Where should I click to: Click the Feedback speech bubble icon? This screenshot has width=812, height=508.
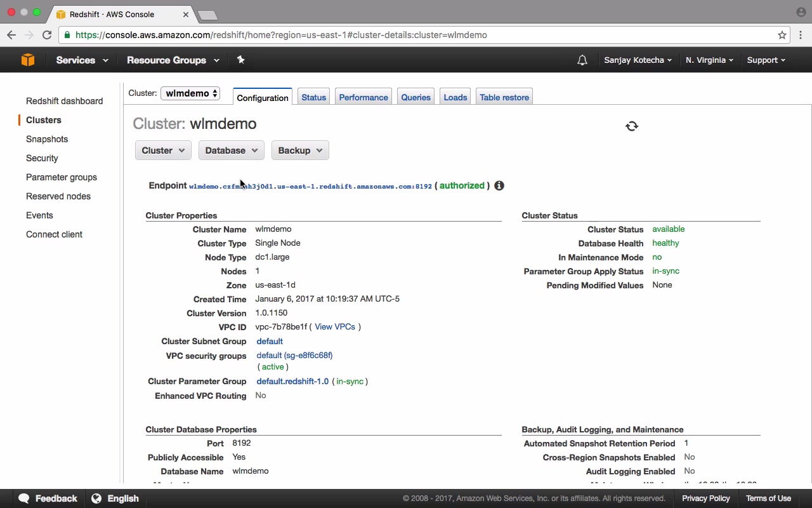(x=24, y=498)
